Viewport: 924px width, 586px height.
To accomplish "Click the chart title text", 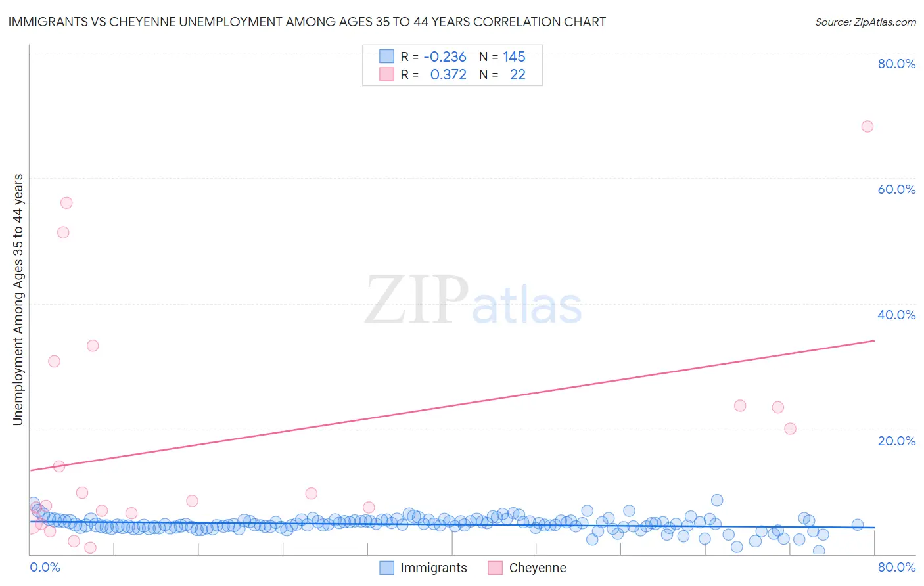I will tap(307, 22).
